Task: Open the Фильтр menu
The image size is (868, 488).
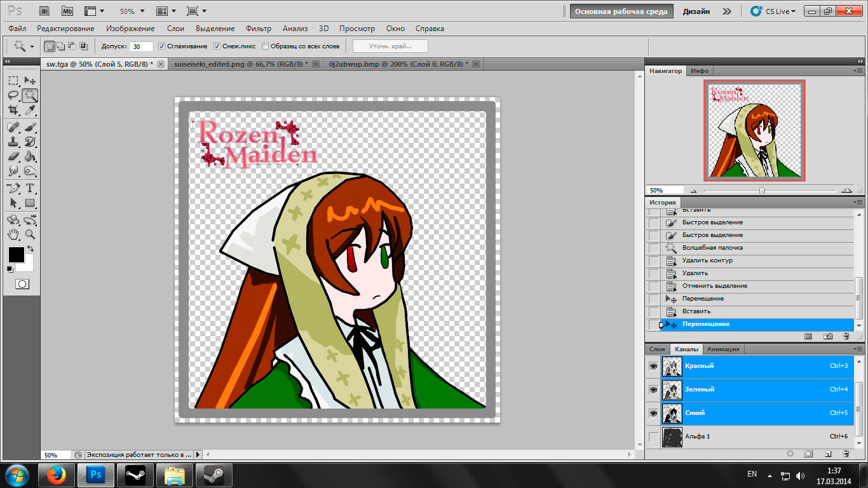Action: coord(258,29)
